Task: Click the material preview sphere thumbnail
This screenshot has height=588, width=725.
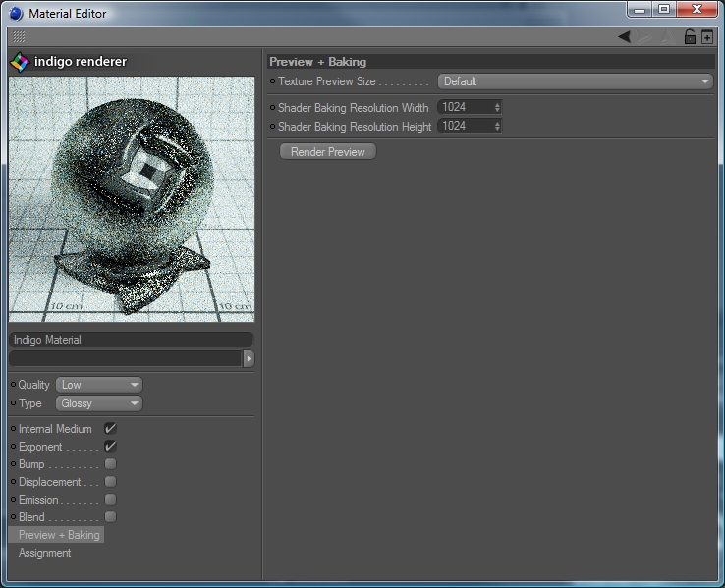Action: point(132,199)
